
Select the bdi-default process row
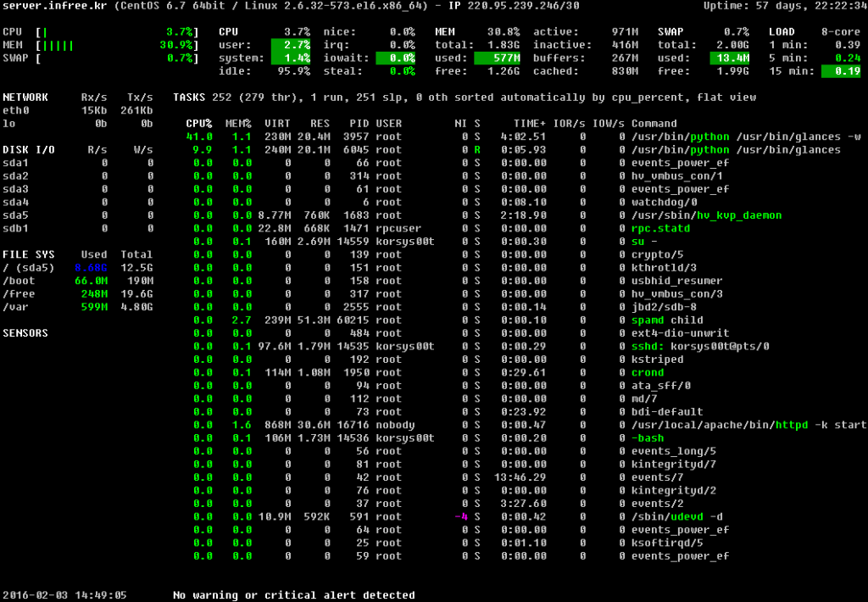click(x=448, y=412)
